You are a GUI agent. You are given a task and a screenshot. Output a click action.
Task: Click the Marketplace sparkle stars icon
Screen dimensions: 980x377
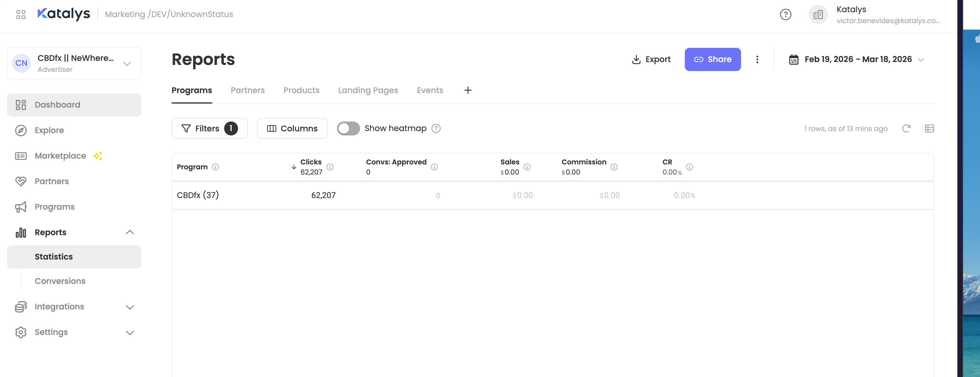click(98, 156)
